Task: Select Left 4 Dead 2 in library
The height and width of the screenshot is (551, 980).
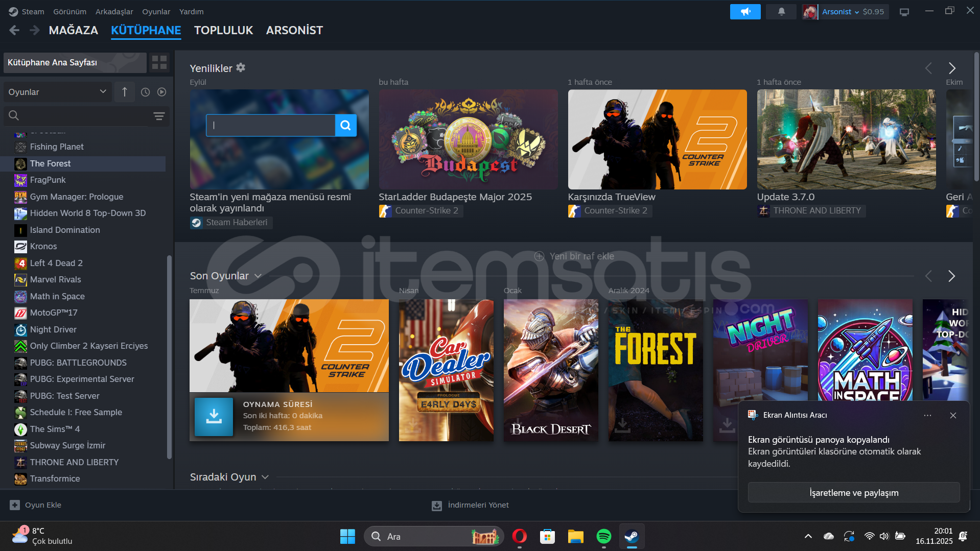Action: [x=56, y=263]
